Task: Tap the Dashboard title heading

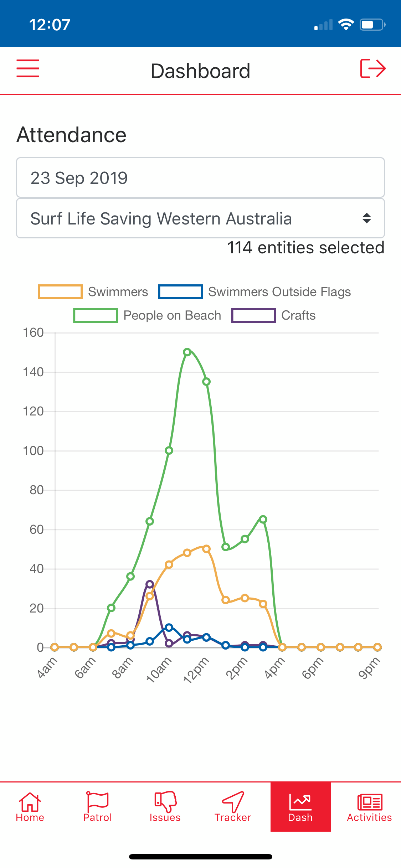Action: click(200, 71)
